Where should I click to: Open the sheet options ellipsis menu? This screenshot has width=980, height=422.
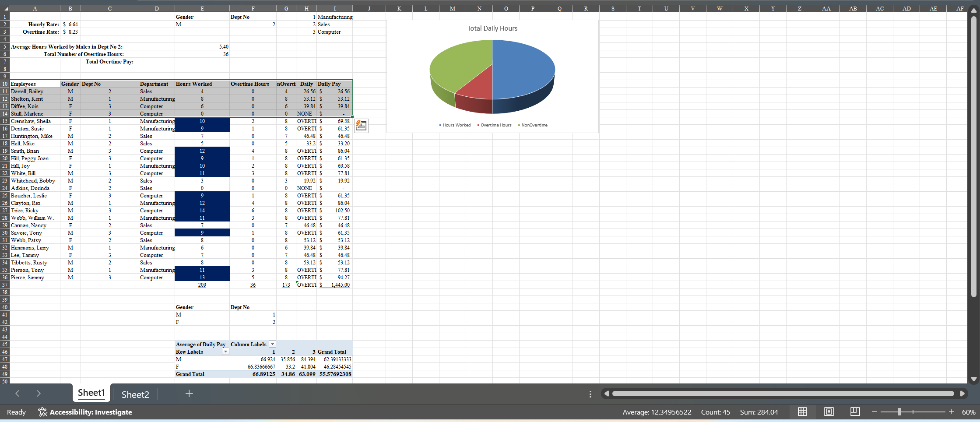[590, 394]
